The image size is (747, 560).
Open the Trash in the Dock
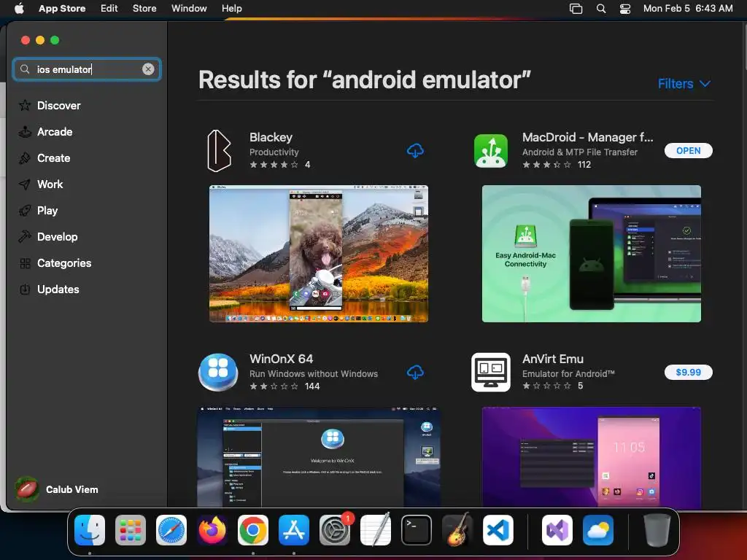pyautogui.click(x=657, y=530)
